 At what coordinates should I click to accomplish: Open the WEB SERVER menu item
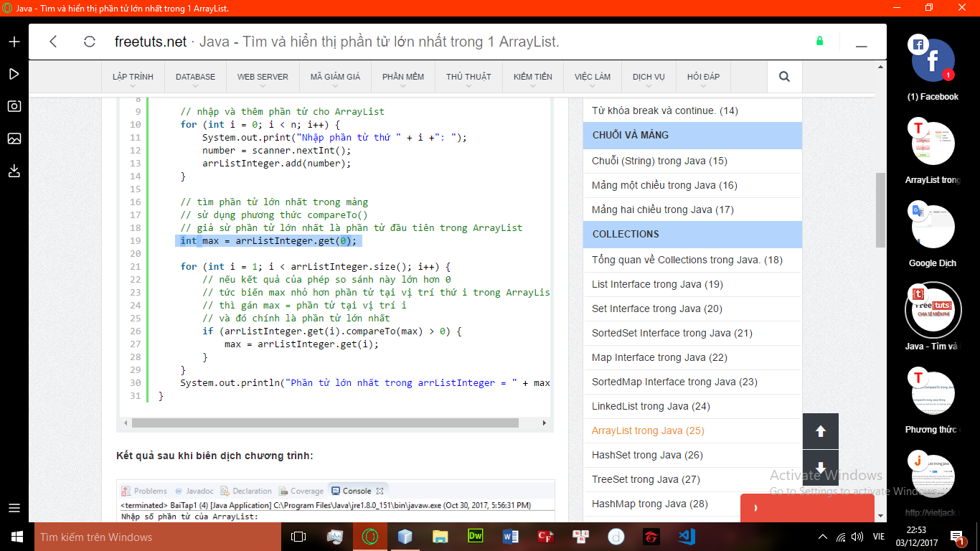263,77
